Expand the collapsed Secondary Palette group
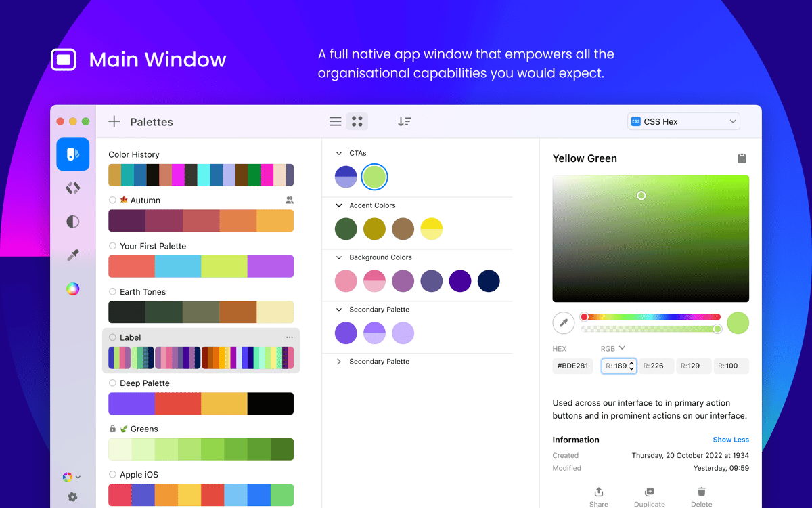812x508 pixels. [340, 362]
